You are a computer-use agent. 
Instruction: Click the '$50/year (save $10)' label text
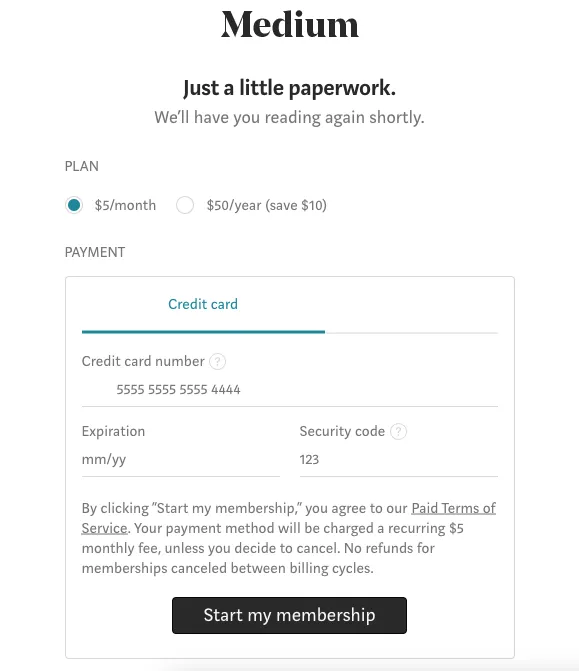[267, 205]
